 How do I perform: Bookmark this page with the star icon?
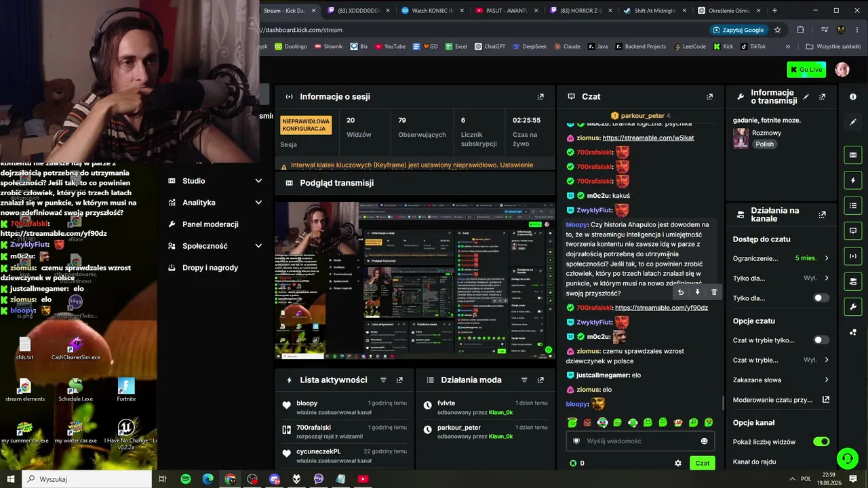pyautogui.click(x=778, y=30)
